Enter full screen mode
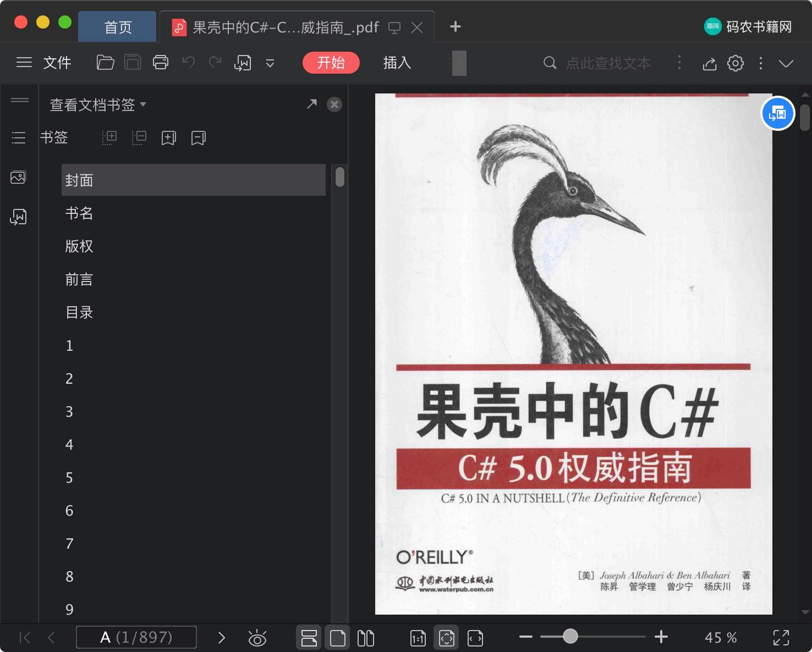The height and width of the screenshot is (652, 812). (x=781, y=638)
